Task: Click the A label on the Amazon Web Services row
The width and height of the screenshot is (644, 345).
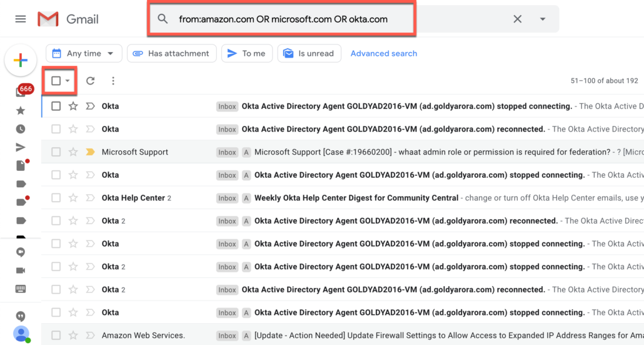Action: click(x=246, y=336)
